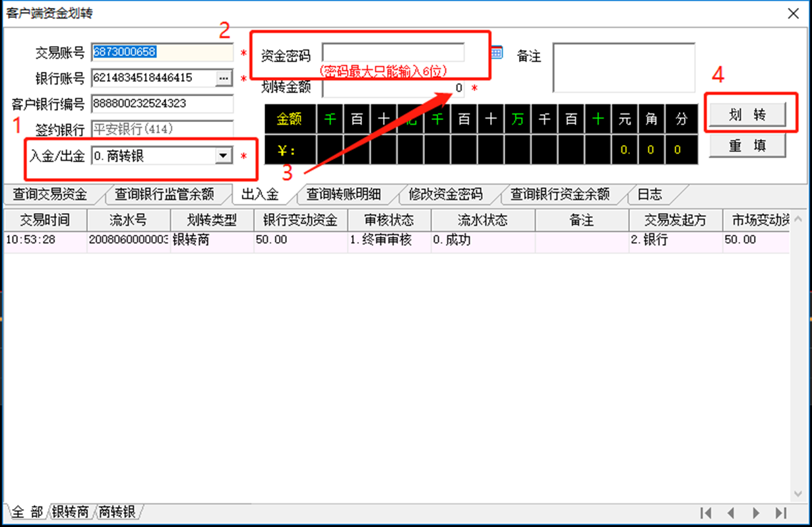Focus the 交易账号 input field
Screen dimensions: 812x527
[162, 52]
